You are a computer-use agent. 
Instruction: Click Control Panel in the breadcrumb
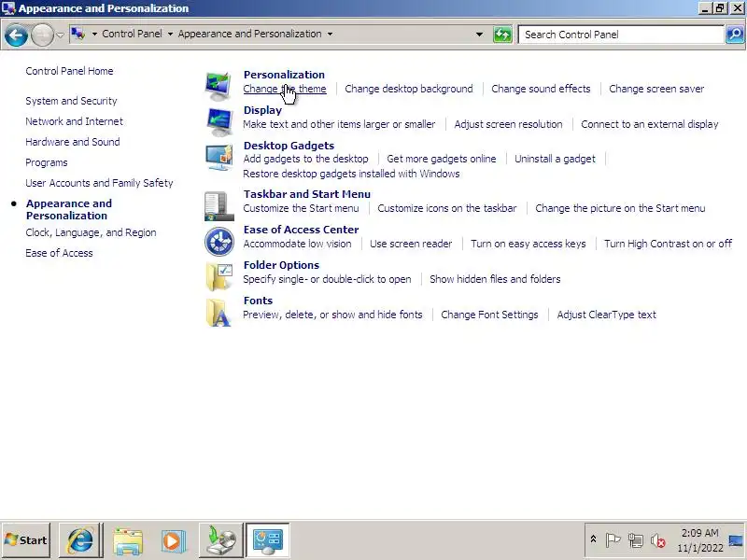point(132,34)
